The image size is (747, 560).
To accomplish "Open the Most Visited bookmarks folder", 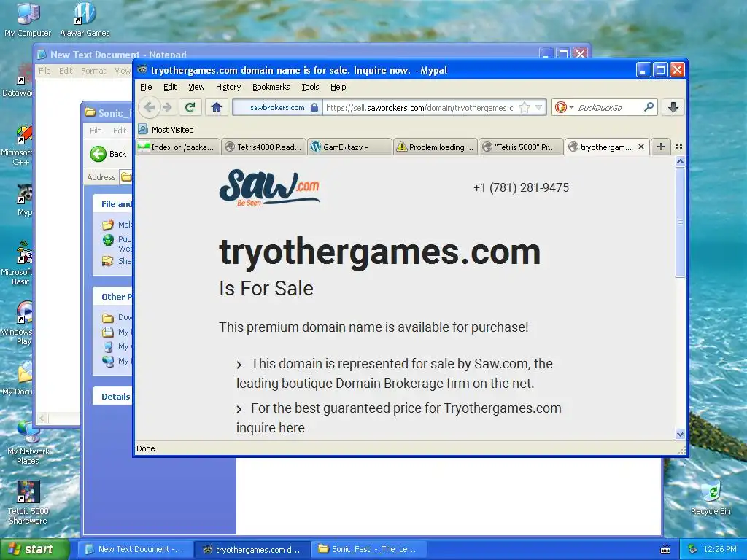I will (x=166, y=130).
